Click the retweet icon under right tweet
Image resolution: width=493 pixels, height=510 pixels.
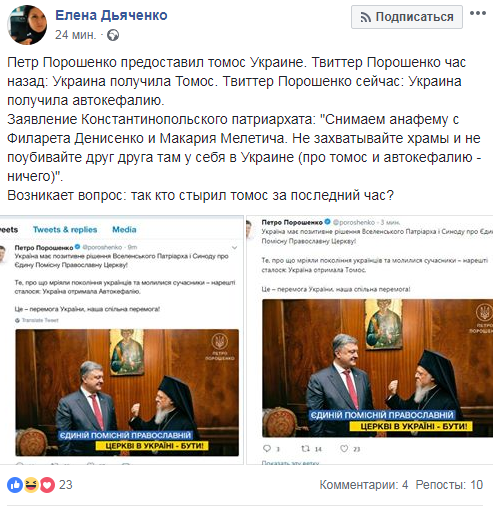pyautogui.click(x=305, y=448)
